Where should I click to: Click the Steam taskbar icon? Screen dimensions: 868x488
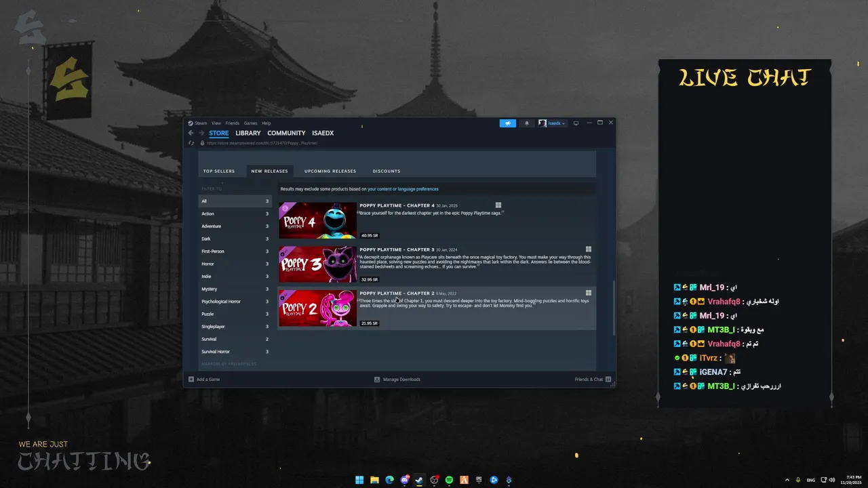click(419, 480)
